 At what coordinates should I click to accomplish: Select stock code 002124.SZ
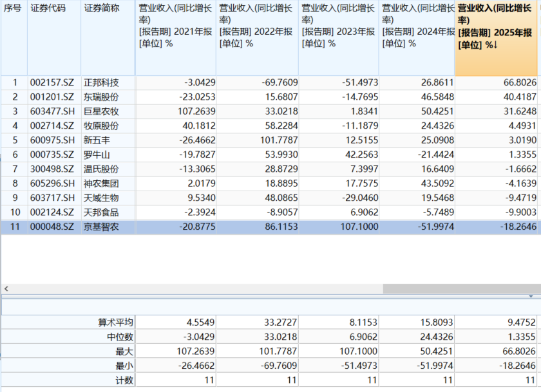click(52, 212)
